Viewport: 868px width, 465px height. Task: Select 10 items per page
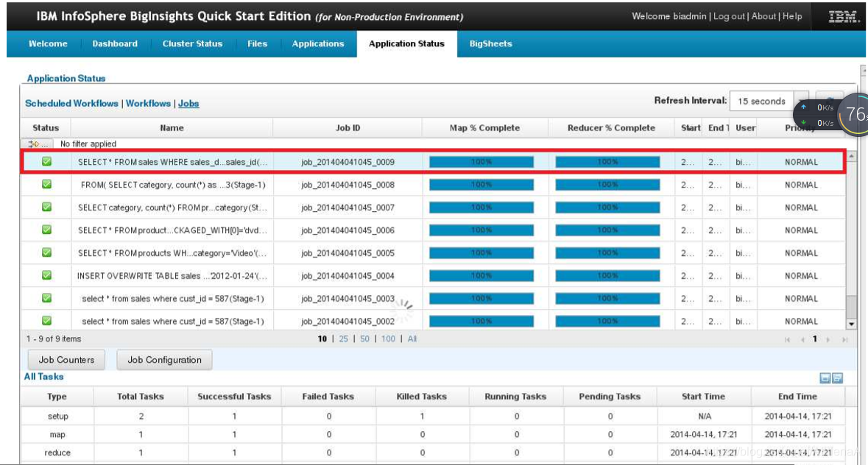pos(322,339)
